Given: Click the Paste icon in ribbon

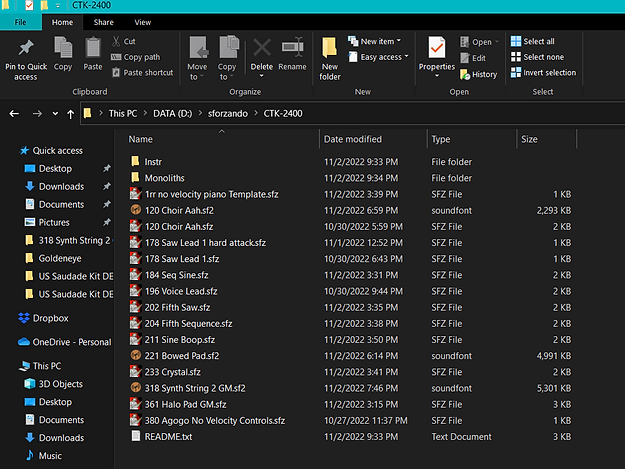Looking at the screenshot, I should click(x=93, y=47).
